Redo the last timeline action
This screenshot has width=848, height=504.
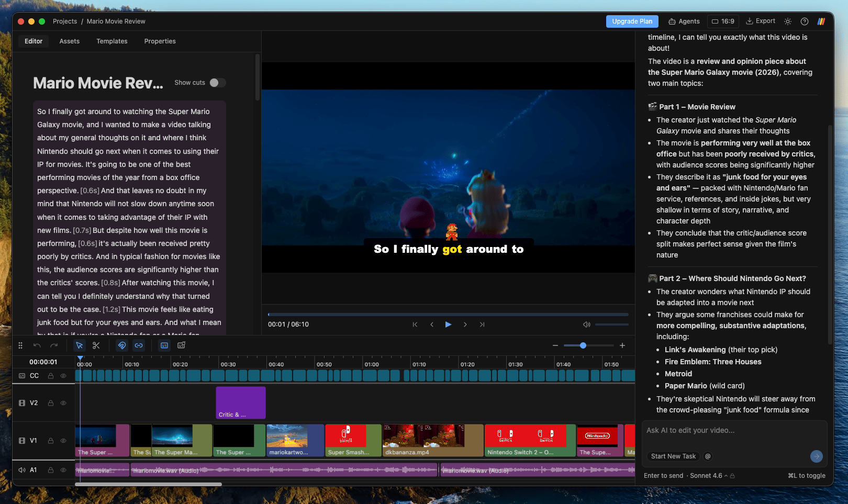pyautogui.click(x=54, y=345)
